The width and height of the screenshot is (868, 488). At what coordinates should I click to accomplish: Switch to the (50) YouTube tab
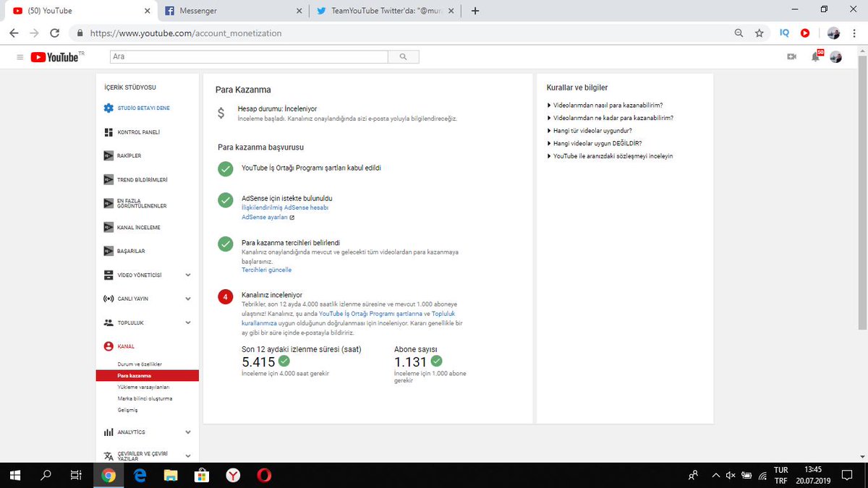tap(80, 11)
